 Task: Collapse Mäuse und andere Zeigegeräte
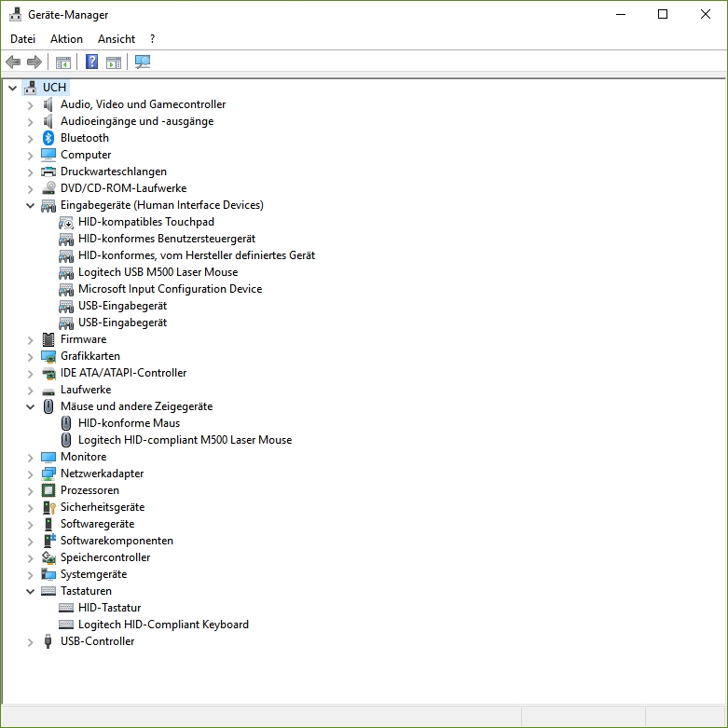[30, 406]
